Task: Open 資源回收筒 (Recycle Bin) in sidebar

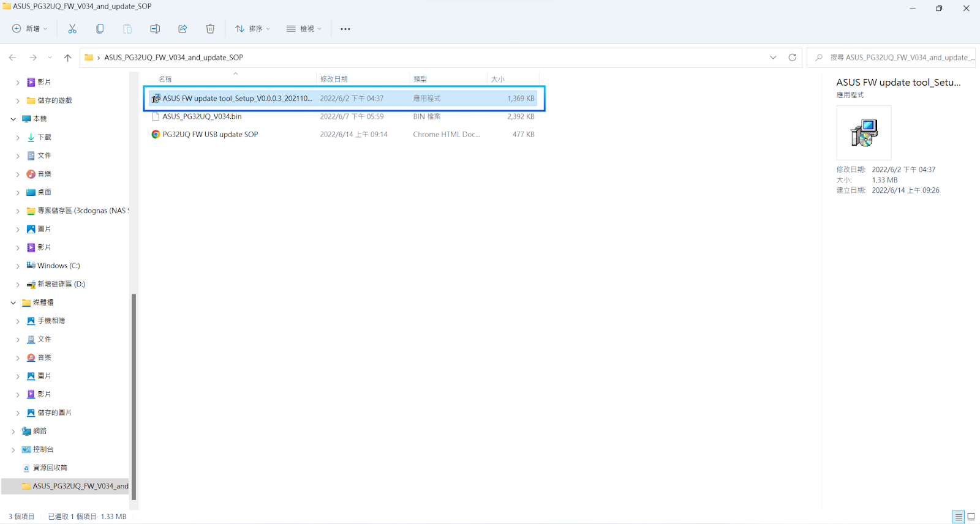Action: point(50,468)
